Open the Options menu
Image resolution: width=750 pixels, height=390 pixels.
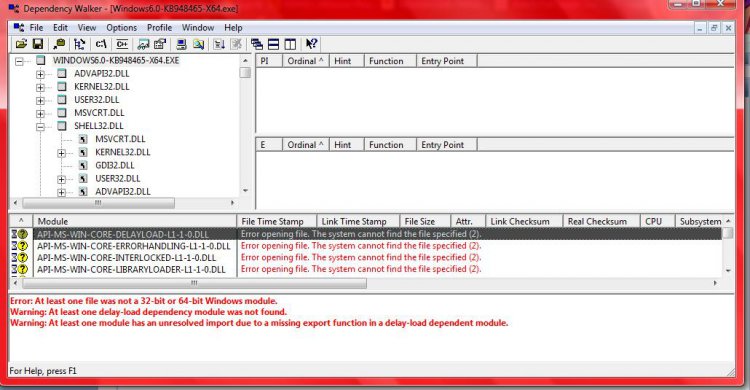(x=121, y=28)
